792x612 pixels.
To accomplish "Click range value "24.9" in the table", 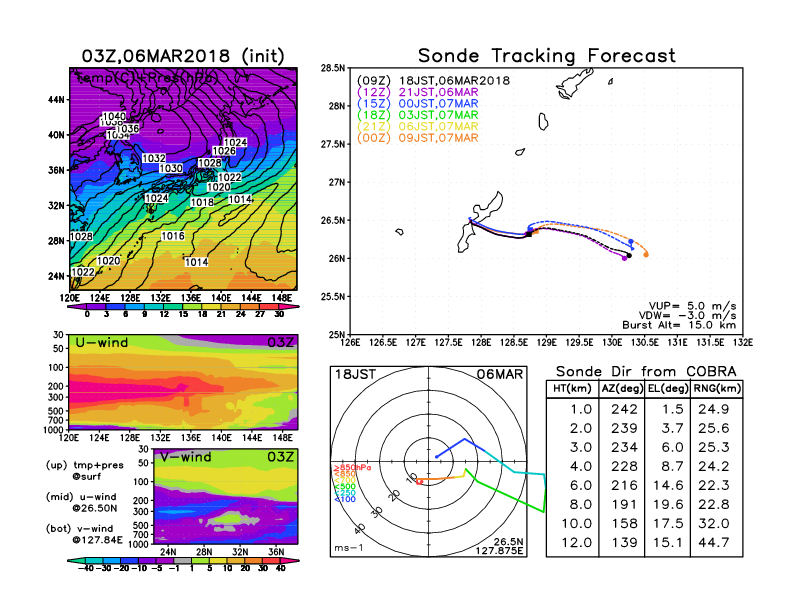I will pos(714,409).
